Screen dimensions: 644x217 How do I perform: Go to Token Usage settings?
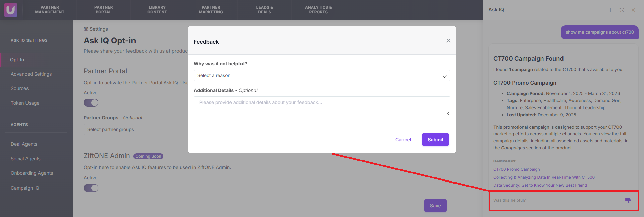pyautogui.click(x=25, y=103)
